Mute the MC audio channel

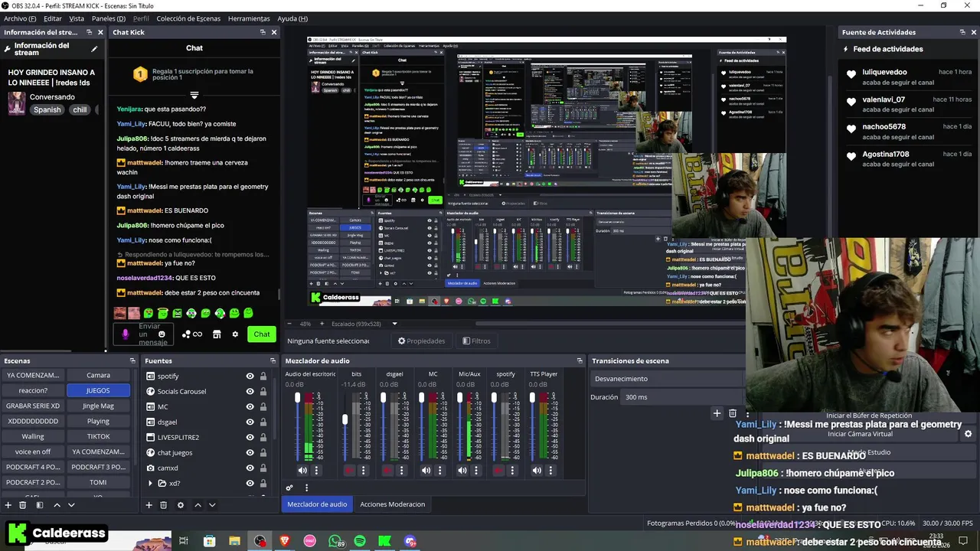(x=426, y=471)
